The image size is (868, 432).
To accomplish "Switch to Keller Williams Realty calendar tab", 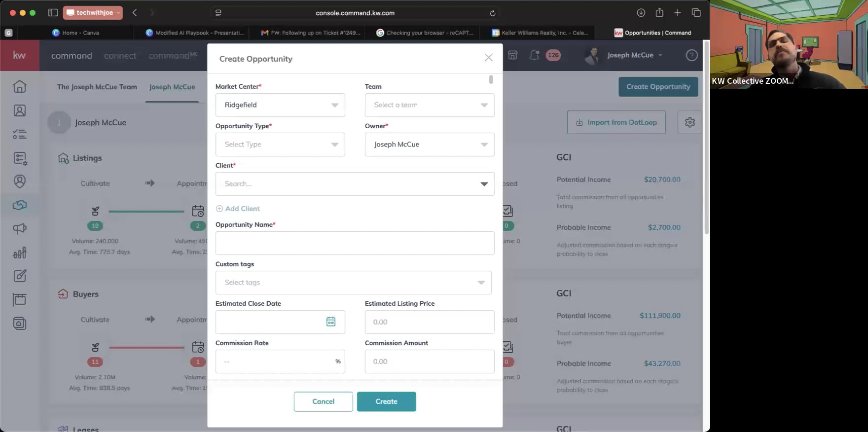I will [540, 33].
